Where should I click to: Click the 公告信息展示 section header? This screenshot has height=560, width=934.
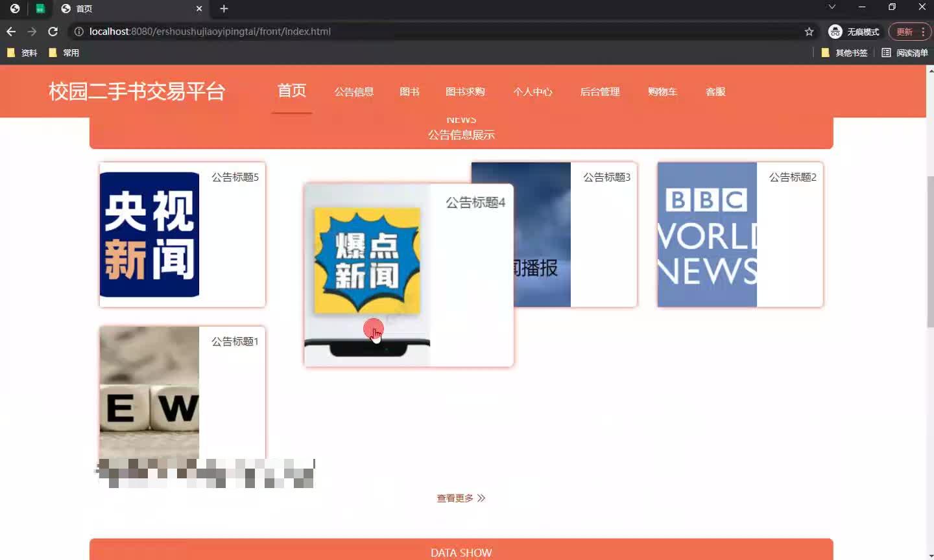pos(461,135)
